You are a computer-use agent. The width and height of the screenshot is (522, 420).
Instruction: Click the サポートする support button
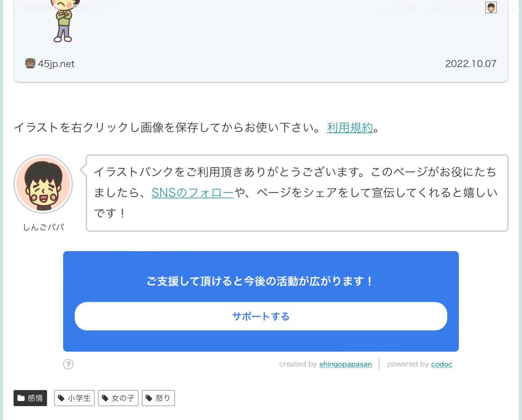tap(261, 316)
